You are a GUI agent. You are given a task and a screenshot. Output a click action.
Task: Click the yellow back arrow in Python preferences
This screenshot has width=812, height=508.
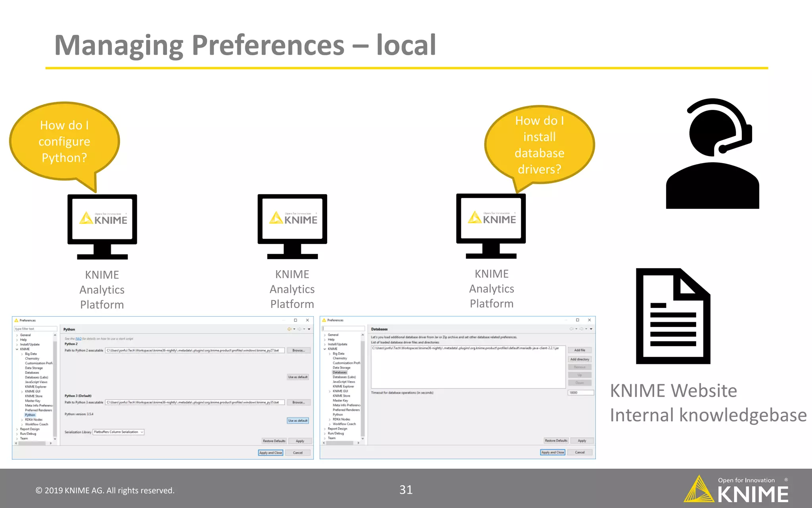(289, 329)
